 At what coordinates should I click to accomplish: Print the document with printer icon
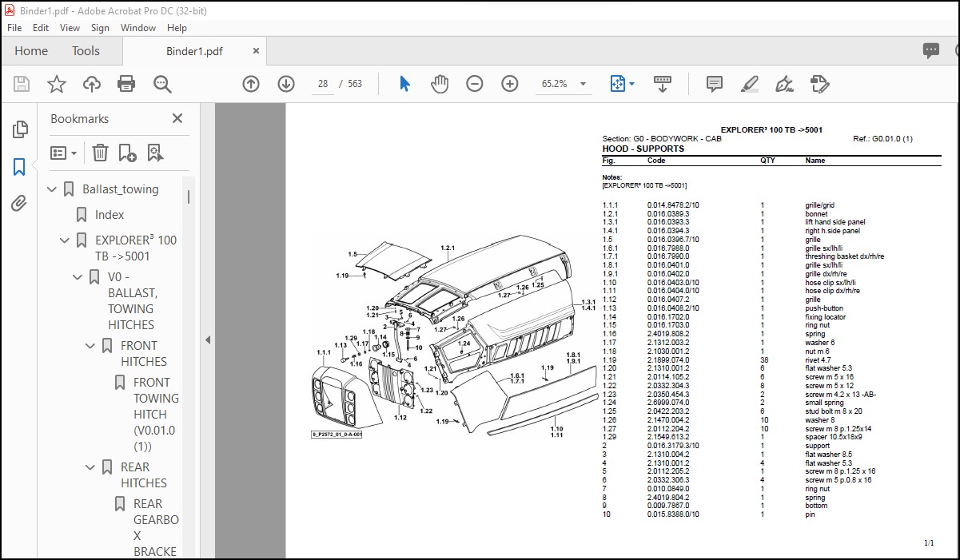[126, 84]
